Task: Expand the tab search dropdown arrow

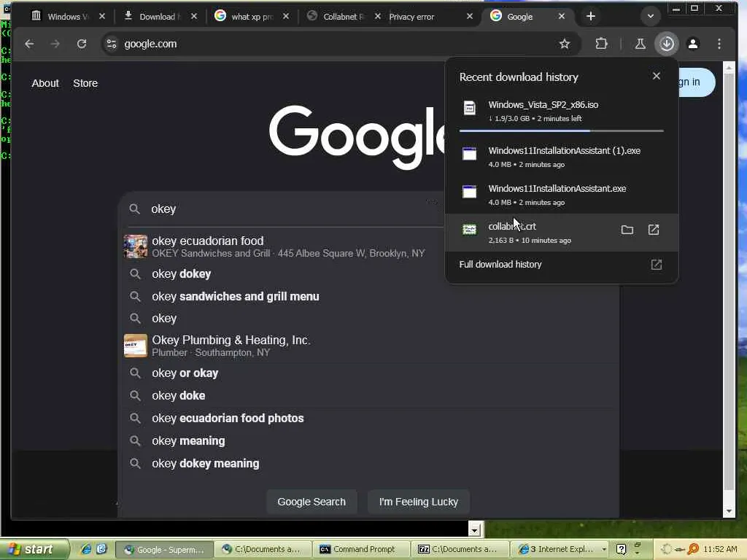Action: coord(650,16)
